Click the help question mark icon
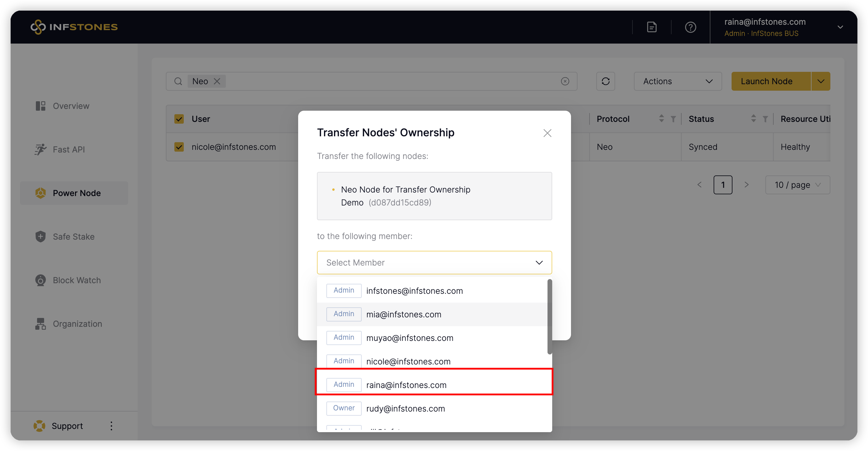This screenshot has width=868, height=451. point(690,27)
